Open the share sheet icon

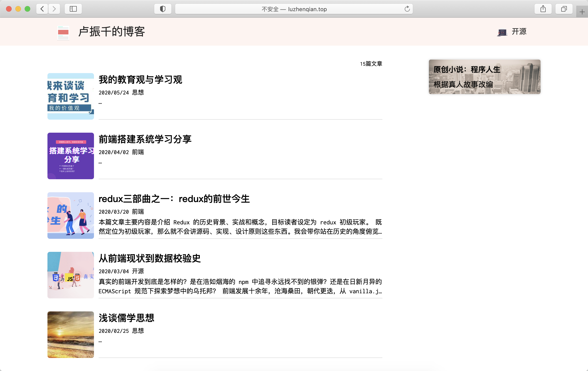point(543,9)
